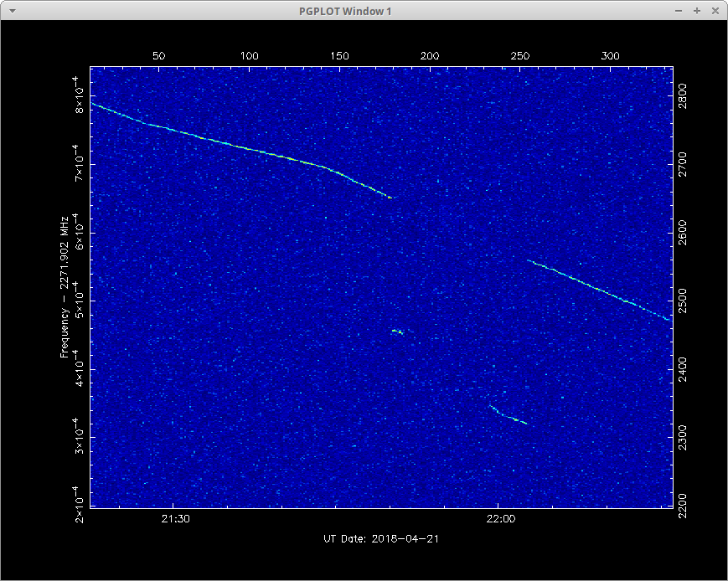Click the small isolated signal blob mid-plot
This screenshot has height=581, width=728.
point(398,332)
